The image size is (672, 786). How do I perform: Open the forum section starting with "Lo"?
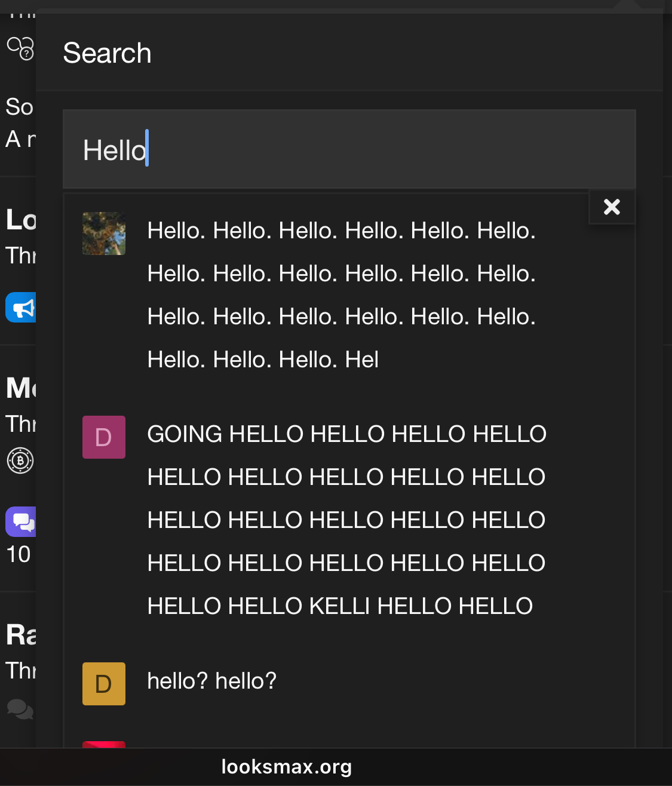pyautogui.click(x=22, y=220)
